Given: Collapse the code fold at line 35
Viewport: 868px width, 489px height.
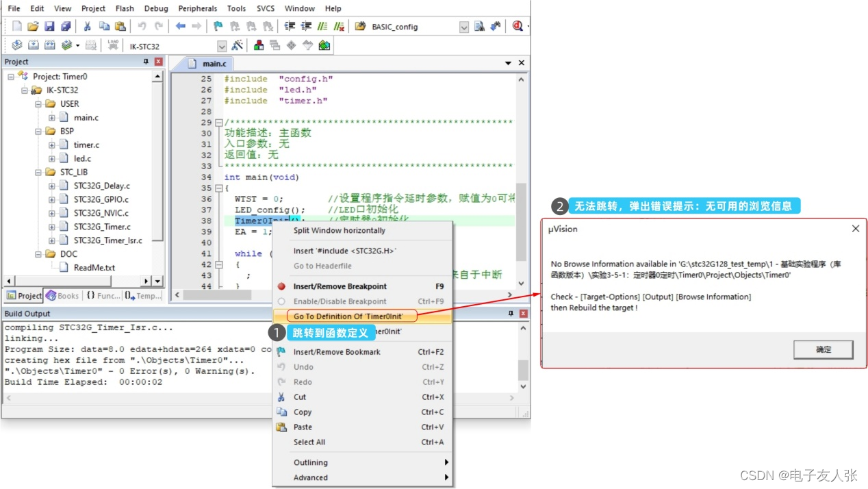Looking at the screenshot, I should point(218,188).
